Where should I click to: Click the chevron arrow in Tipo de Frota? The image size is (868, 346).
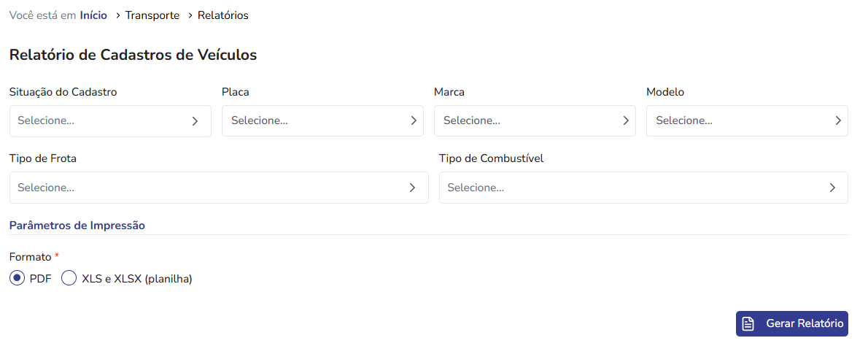point(412,188)
